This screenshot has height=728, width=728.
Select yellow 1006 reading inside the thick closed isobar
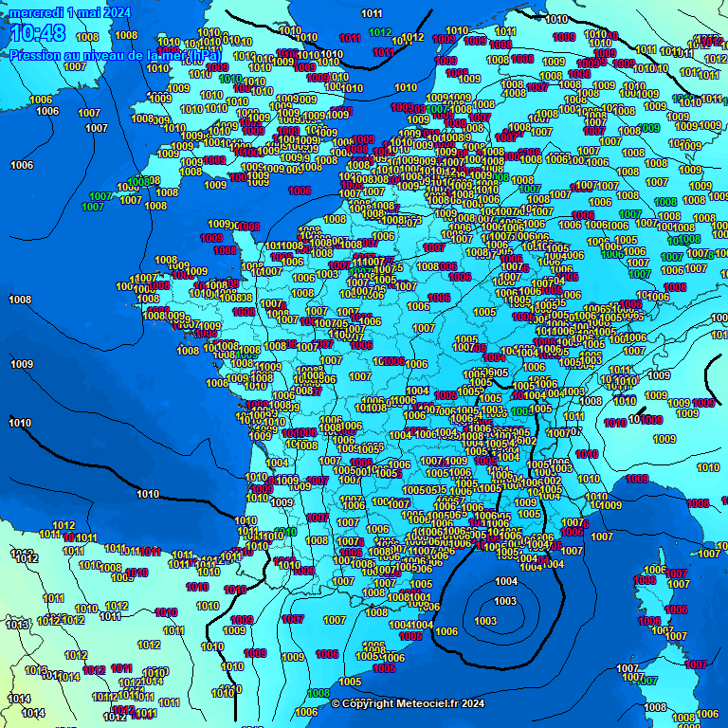(x=447, y=631)
